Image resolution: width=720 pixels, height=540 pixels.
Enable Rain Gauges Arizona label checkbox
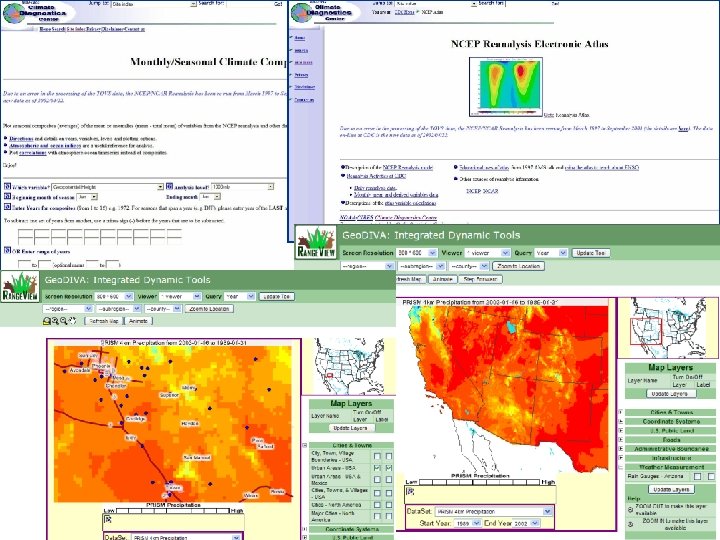(711, 477)
